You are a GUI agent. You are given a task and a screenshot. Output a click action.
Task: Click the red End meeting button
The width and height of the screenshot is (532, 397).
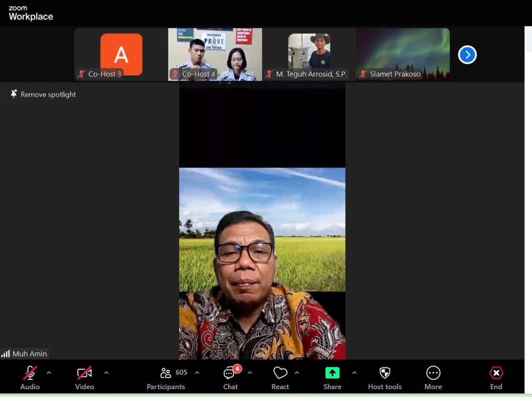(496, 374)
